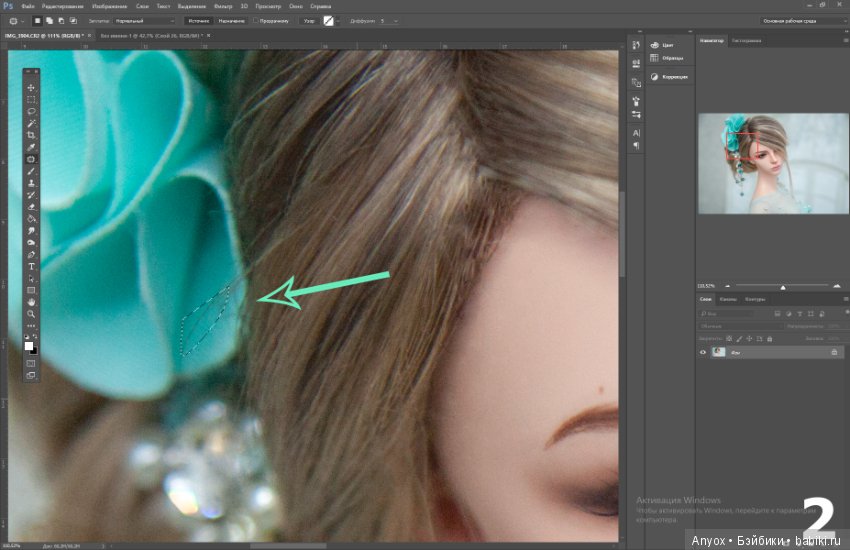
Task: Open the Выделение menu
Action: click(192, 7)
